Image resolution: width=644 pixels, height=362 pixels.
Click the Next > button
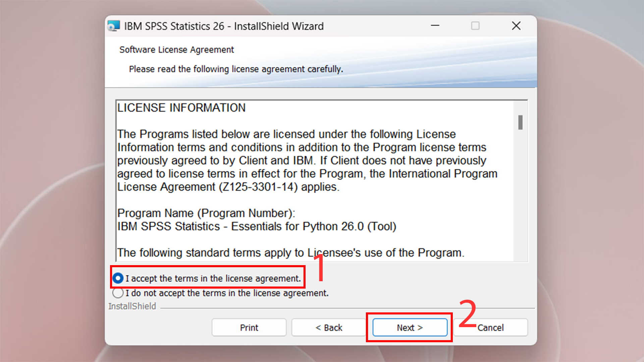410,327
